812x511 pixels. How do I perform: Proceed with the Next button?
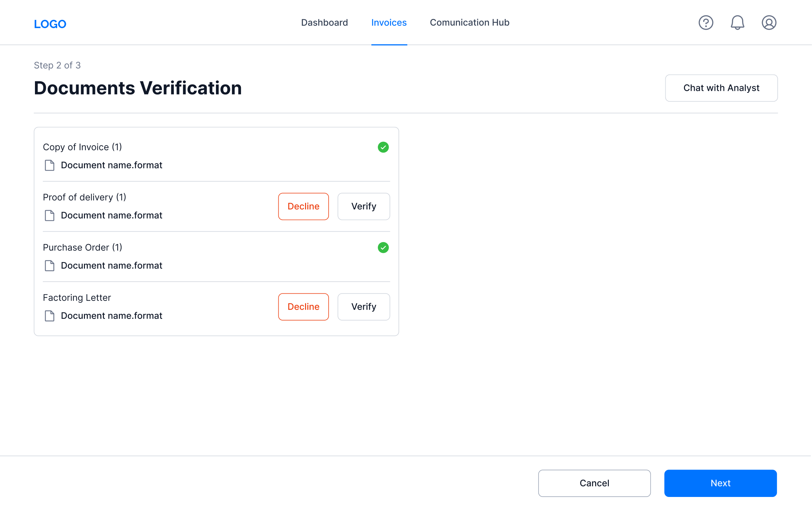click(720, 483)
